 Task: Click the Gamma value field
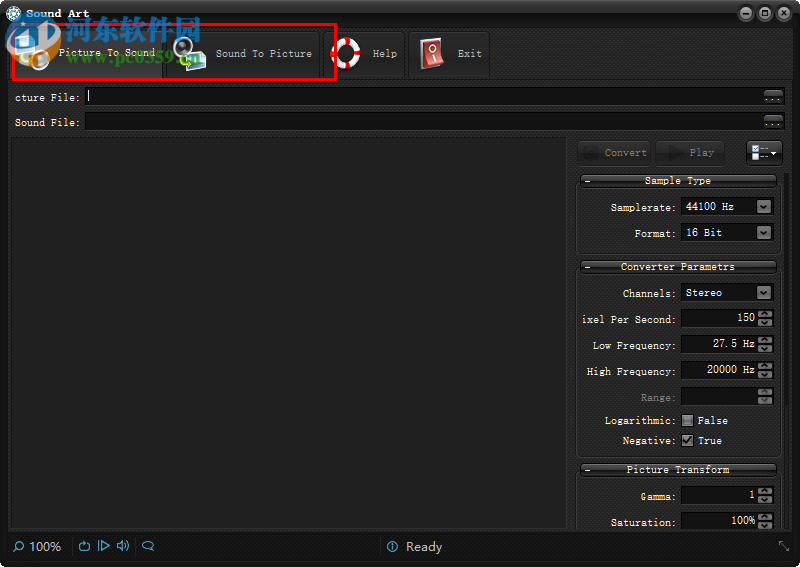point(719,495)
